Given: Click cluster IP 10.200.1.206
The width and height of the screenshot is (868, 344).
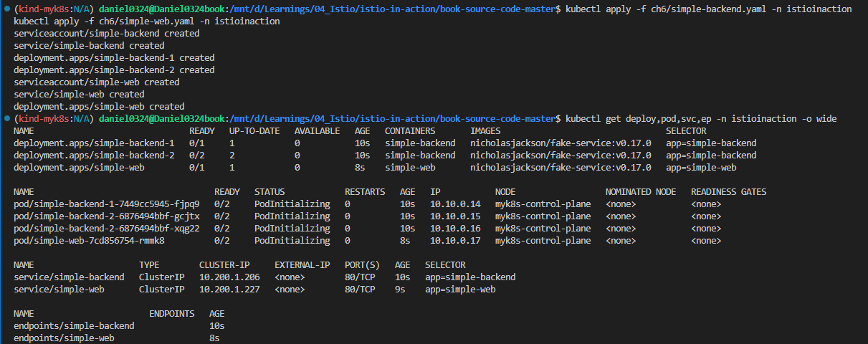Looking at the screenshot, I should pyautogui.click(x=229, y=277).
